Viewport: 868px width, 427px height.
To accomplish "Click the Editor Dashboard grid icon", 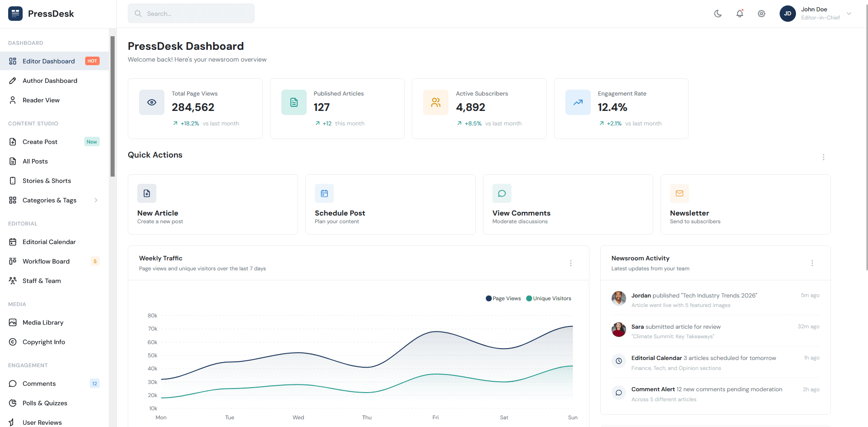I will (x=13, y=61).
